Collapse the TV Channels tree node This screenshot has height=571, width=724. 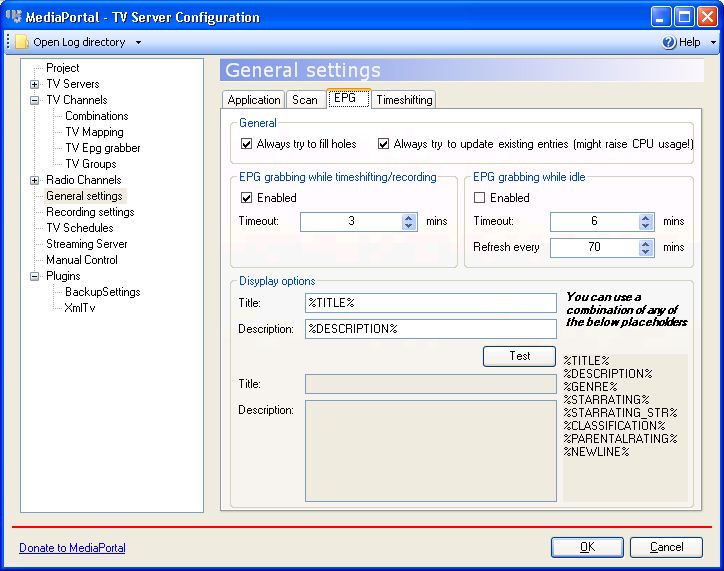click(35, 100)
